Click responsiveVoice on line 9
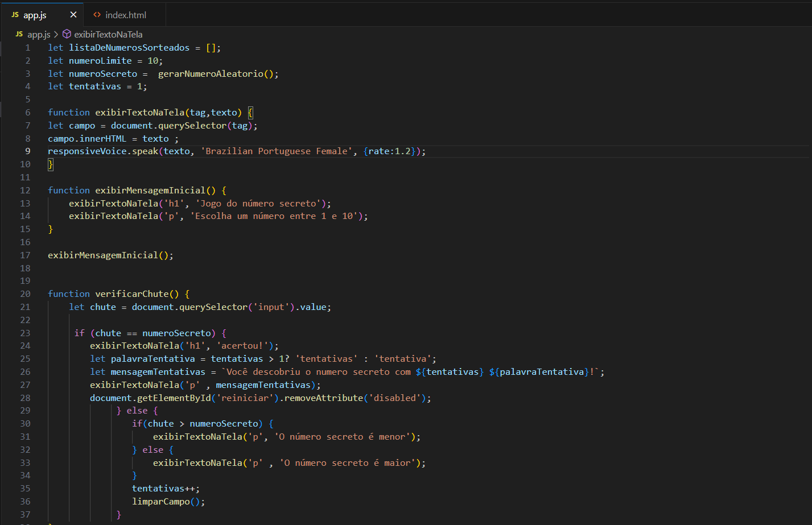This screenshot has height=525, width=812. 87,151
